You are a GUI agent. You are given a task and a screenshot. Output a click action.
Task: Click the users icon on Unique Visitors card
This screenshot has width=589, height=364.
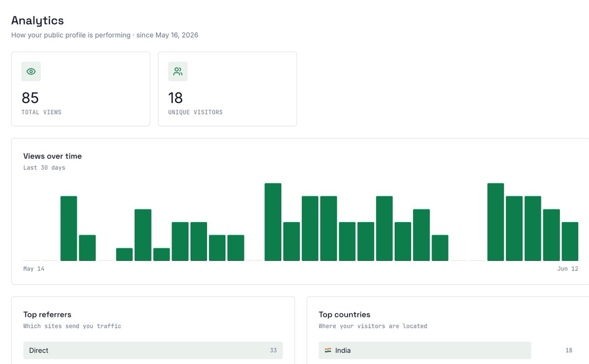click(178, 72)
